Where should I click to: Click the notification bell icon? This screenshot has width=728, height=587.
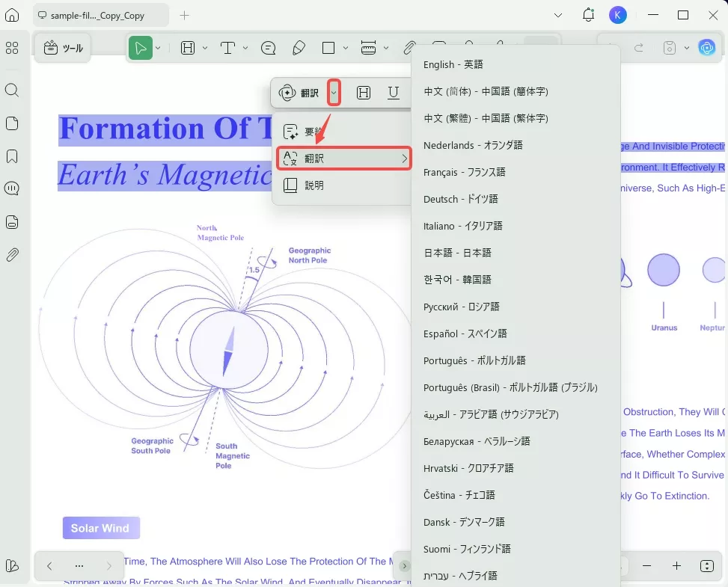tap(588, 15)
